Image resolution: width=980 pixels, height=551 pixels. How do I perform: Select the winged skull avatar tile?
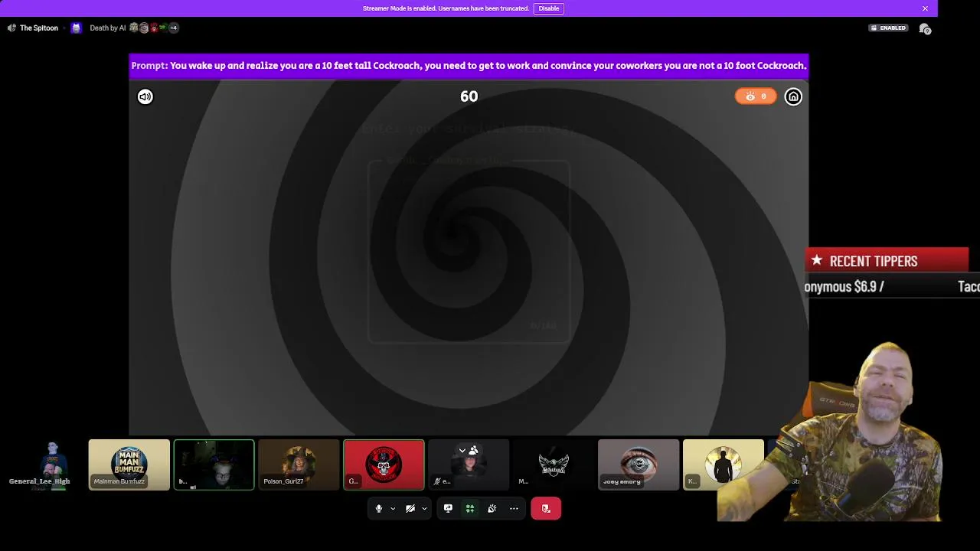click(x=554, y=465)
